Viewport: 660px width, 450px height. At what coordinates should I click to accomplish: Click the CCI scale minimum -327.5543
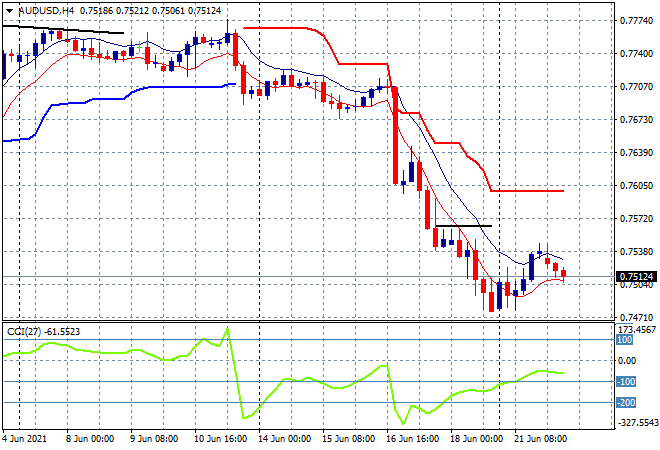point(637,422)
